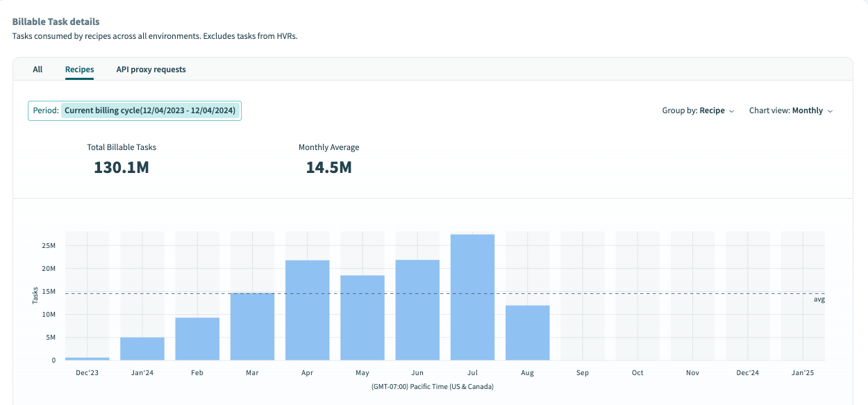This screenshot has width=868, height=405.
Task: Click the Monthly Average 14.5M value
Action: click(x=329, y=167)
